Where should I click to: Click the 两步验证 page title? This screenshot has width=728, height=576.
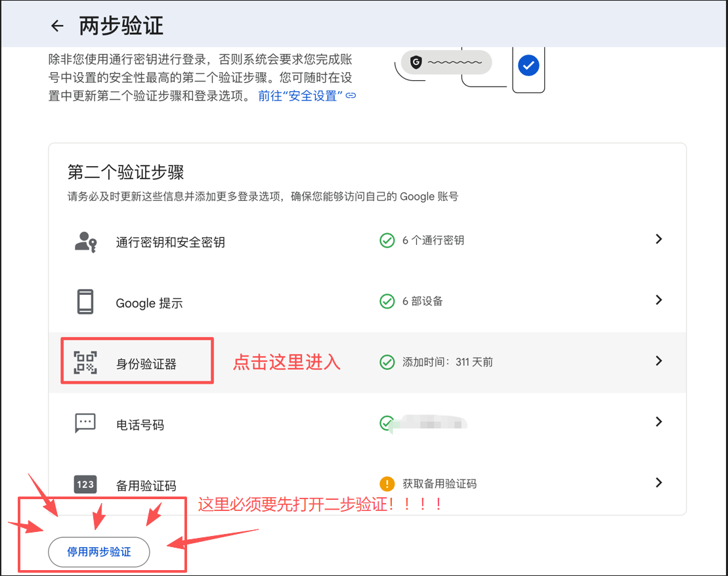tap(121, 26)
